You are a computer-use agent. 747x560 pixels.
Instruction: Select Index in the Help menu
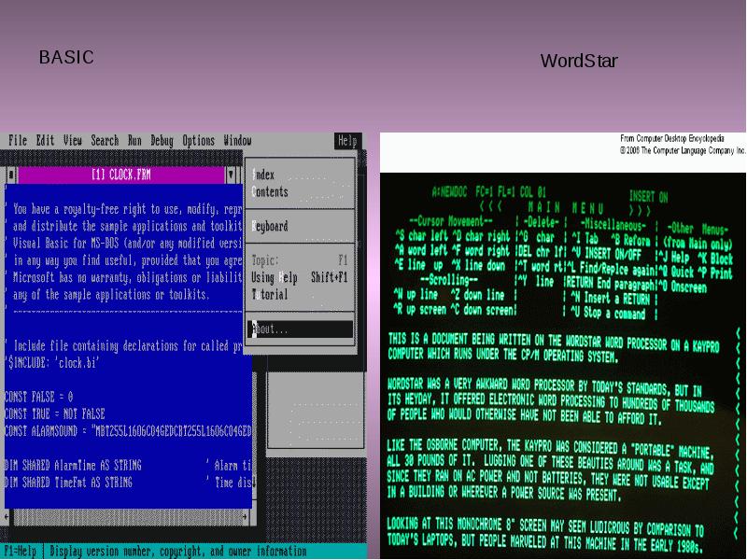300,175
